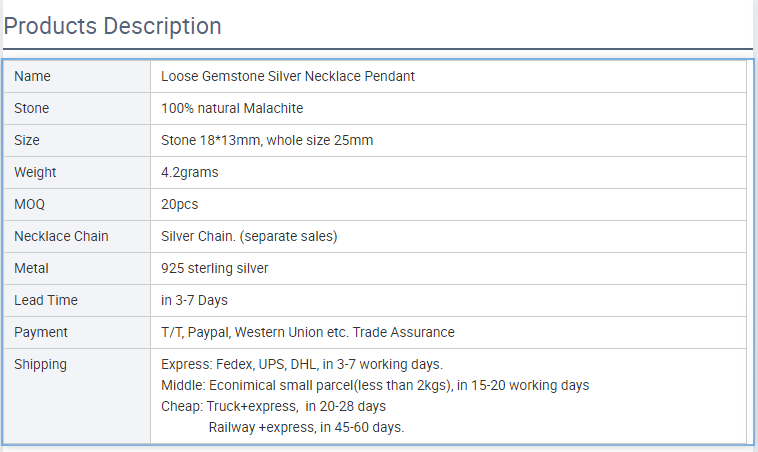Image resolution: width=758 pixels, height=452 pixels.
Task: Click the Weight label cell
Action: [37, 172]
